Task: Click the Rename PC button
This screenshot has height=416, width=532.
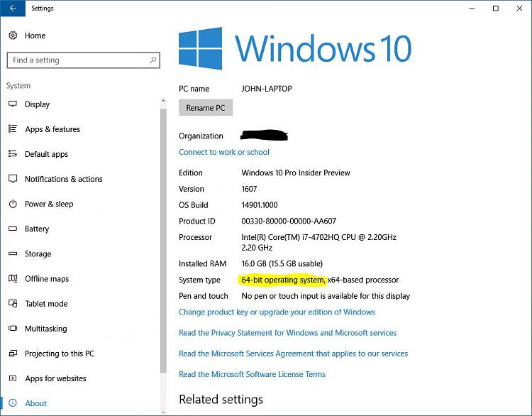Action: coord(206,108)
